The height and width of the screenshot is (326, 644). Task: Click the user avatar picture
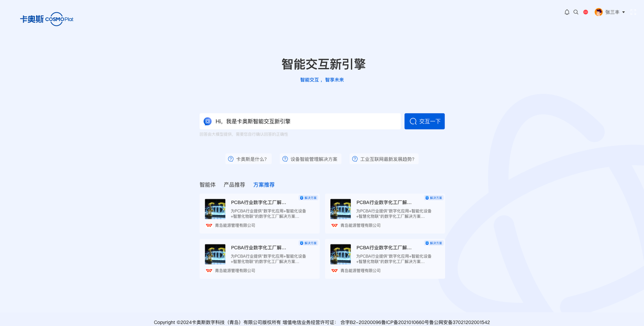tap(599, 12)
